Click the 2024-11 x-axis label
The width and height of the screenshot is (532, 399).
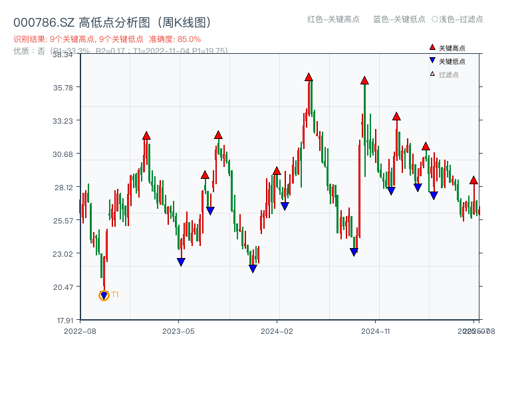coord(375,331)
